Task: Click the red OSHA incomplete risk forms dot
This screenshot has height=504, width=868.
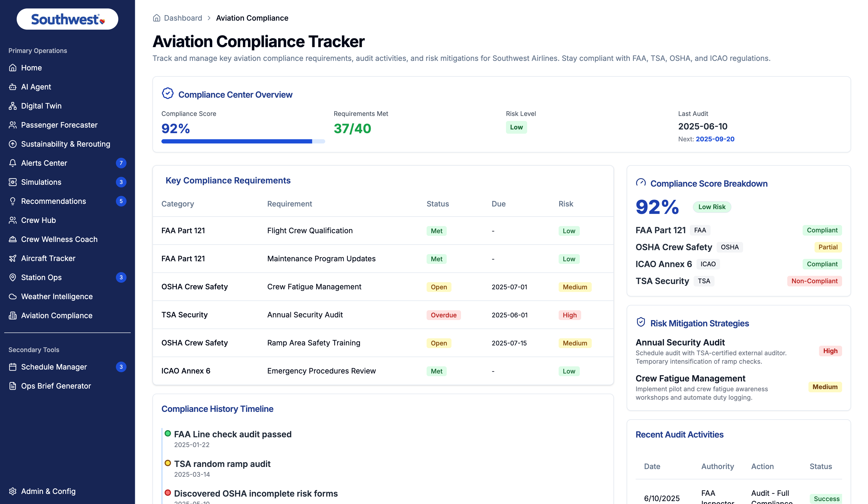Action: (x=168, y=493)
